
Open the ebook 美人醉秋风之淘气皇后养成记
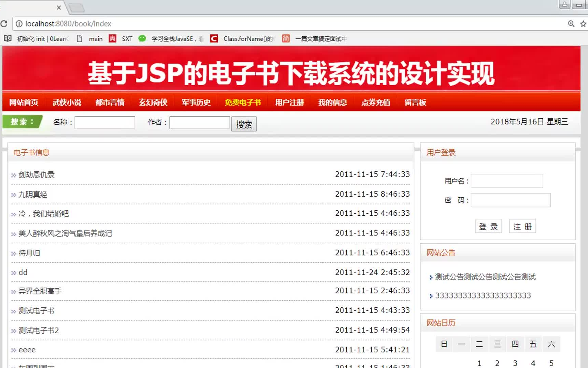pos(65,234)
